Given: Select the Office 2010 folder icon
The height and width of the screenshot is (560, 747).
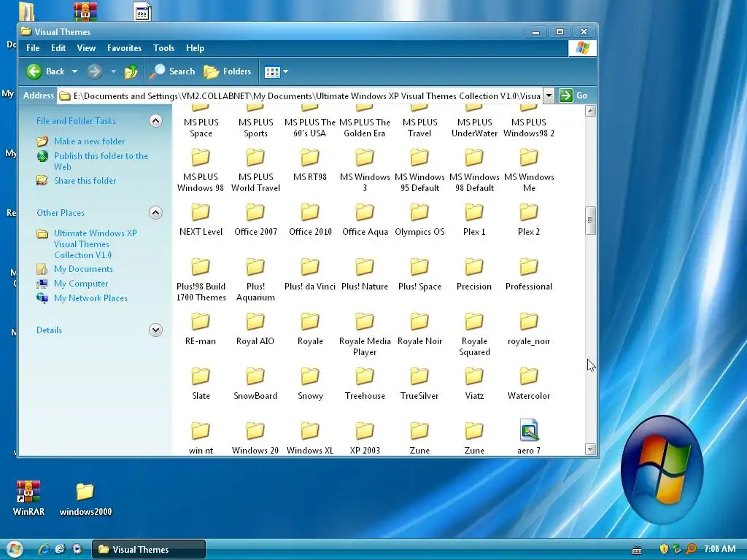Looking at the screenshot, I should (310, 212).
